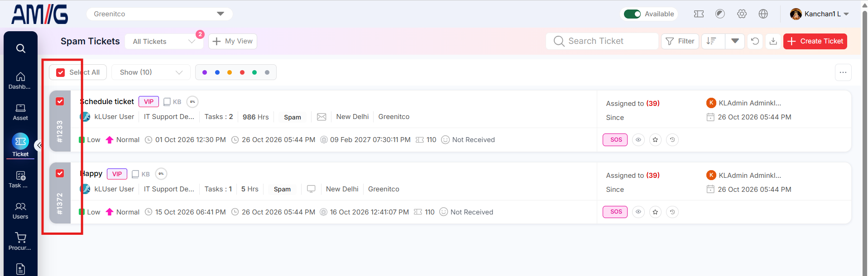Open the sort options dropdown arrow

[735, 41]
